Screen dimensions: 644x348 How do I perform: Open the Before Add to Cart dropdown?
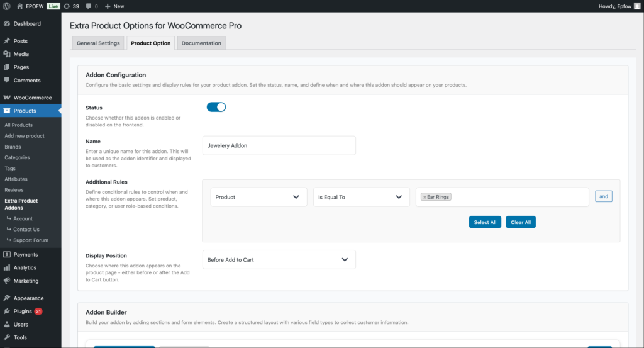click(x=279, y=259)
